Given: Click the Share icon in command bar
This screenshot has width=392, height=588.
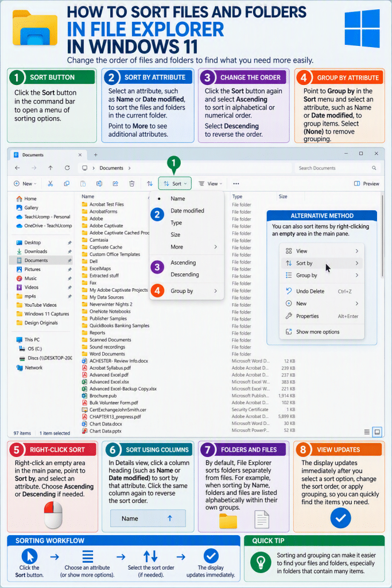Looking at the screenshot, I should (115, 184).
